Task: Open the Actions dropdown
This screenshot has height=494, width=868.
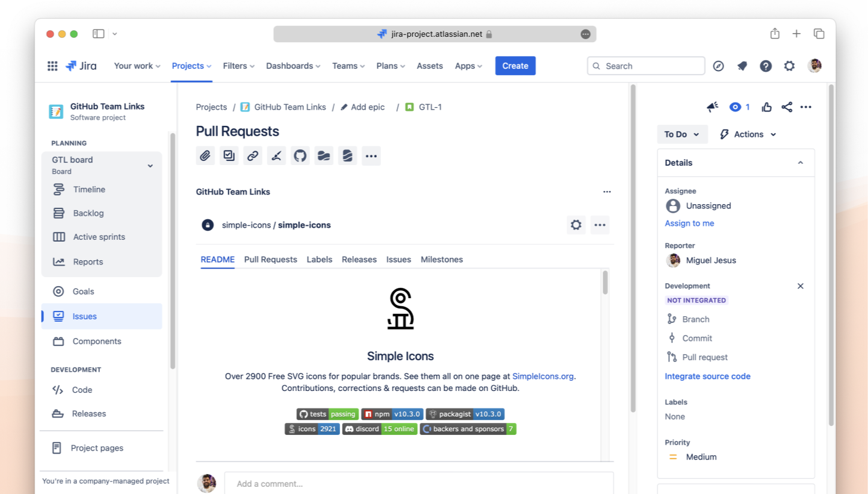Action: tap(748, 134)
